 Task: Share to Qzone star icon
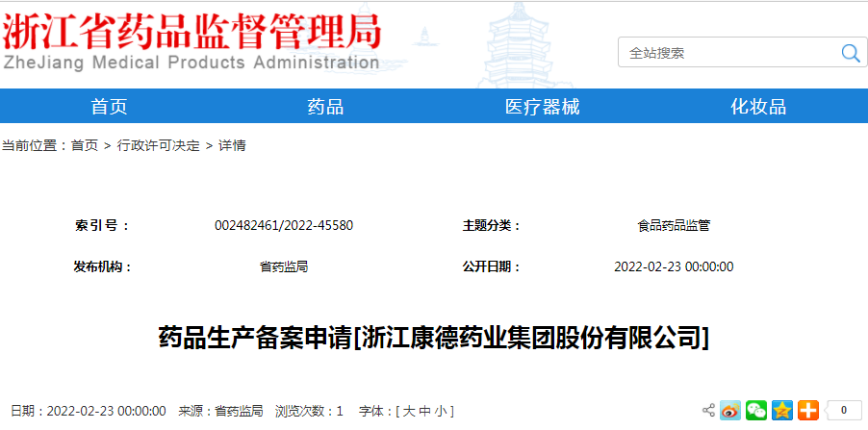782,410
